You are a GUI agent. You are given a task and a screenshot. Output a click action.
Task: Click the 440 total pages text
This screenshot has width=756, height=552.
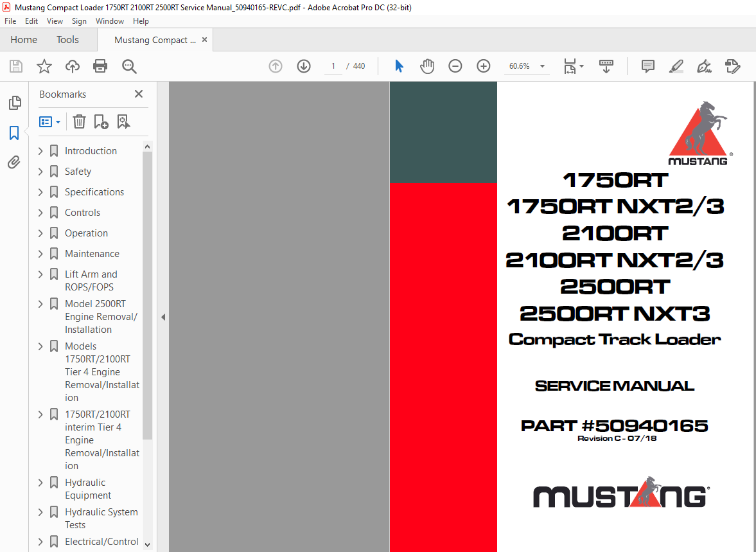coord(358,66)
